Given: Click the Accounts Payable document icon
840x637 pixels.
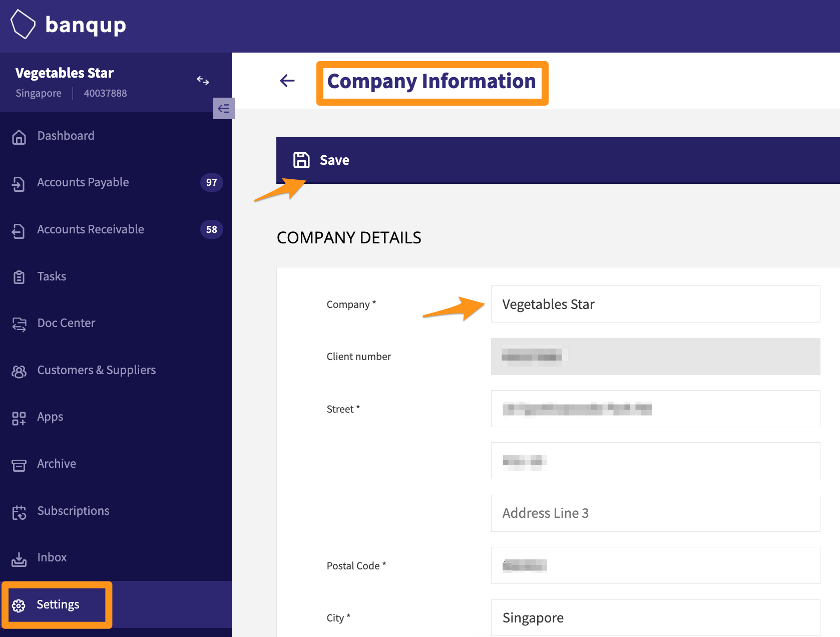Looking at the screenshot, I should (x=19, y=184).
